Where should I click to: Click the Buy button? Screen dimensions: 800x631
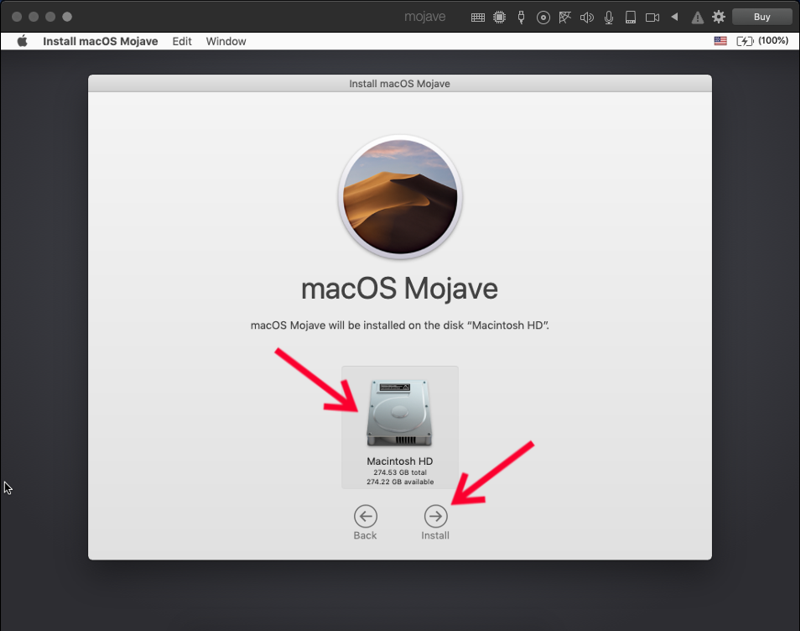click(x=761, y=17)
